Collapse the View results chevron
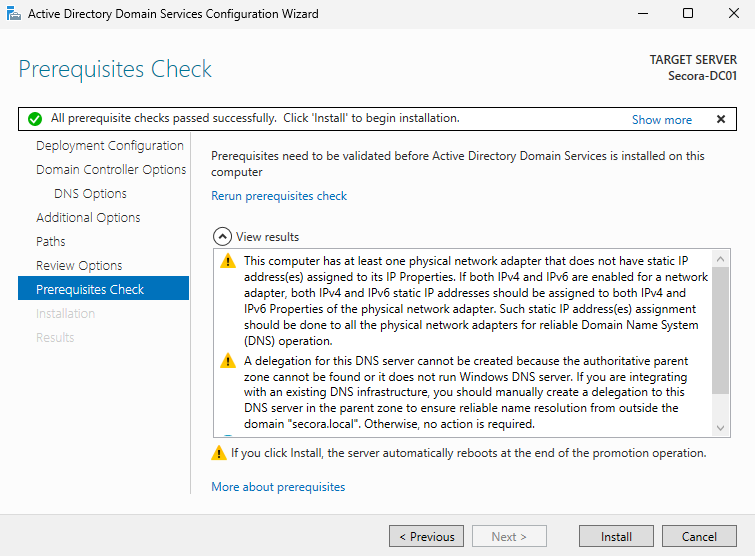The height and width of the screenshot is (556, 755). click(222, 237)
